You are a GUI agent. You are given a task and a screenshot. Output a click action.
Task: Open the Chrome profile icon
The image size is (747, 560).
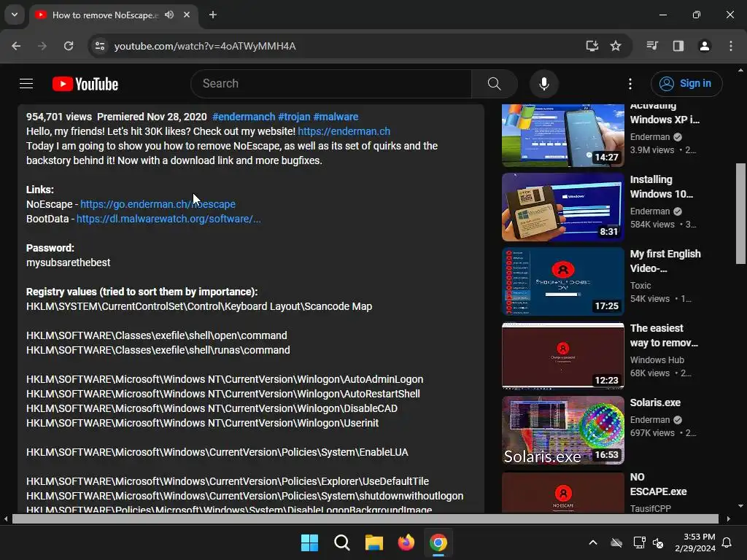pyautogui.click(x=705, y=46)
